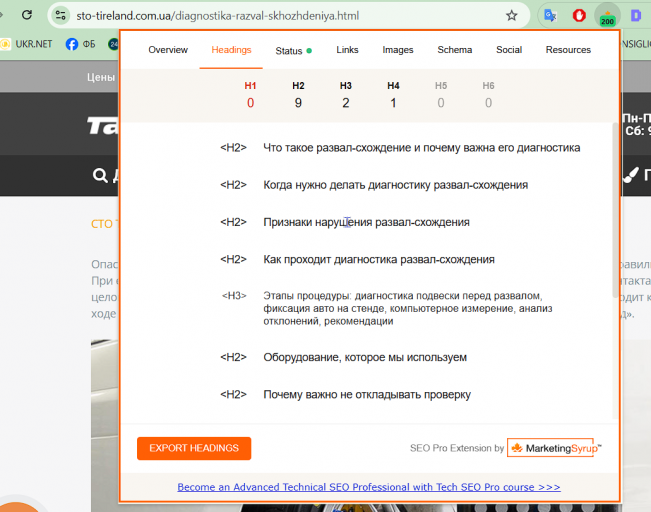
Task: Click the headings list scrollbar
Action: pyautogui.click(x=615, y=210)
